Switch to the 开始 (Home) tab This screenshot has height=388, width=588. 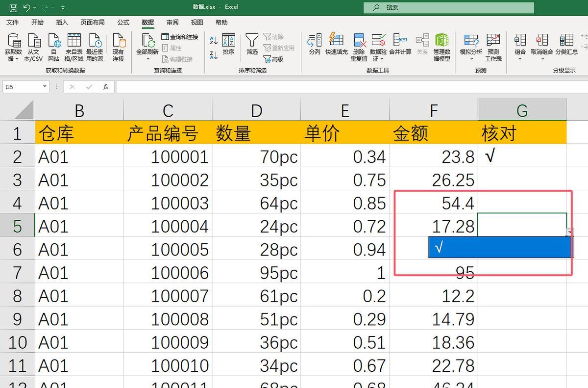[37, 22]
